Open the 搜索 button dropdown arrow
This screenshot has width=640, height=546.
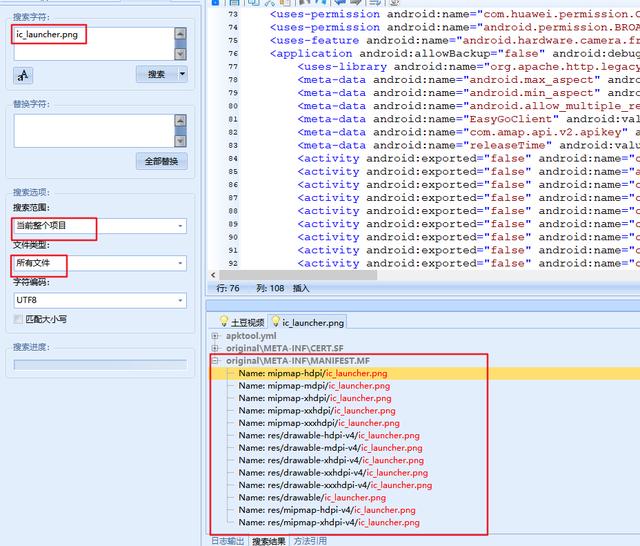(x=182, y=74)
